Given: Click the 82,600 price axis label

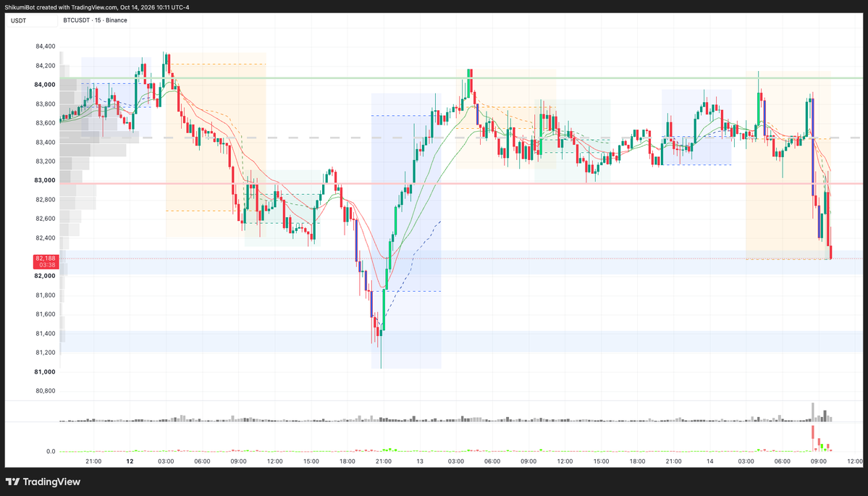Looking at the screenshot, I should (45, 219).
